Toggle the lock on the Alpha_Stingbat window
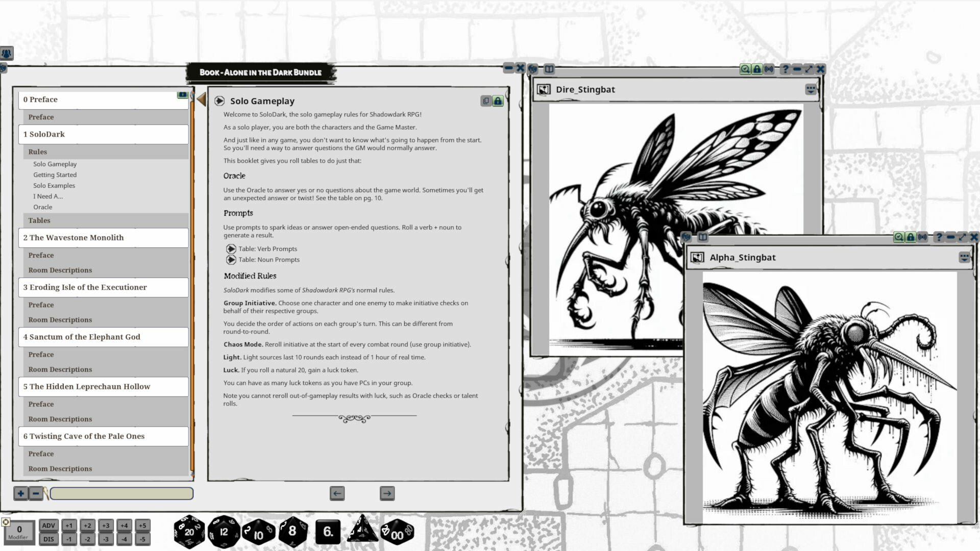This screenshot has width=980, height=551. (x=911, y=237)
